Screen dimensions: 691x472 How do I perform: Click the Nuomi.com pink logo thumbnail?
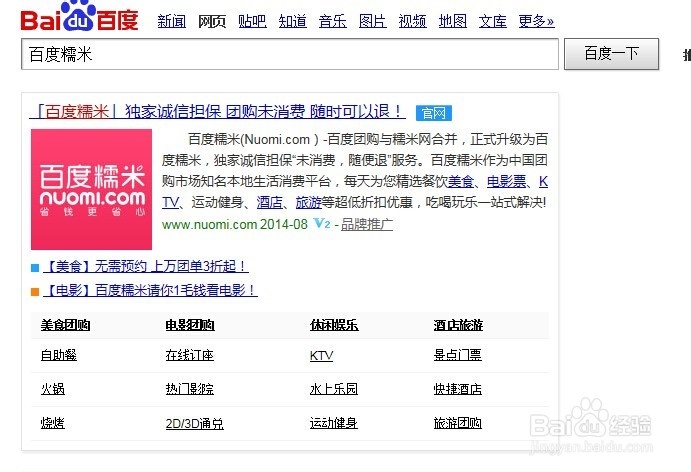pyautogui.click(x=92, y=189)
